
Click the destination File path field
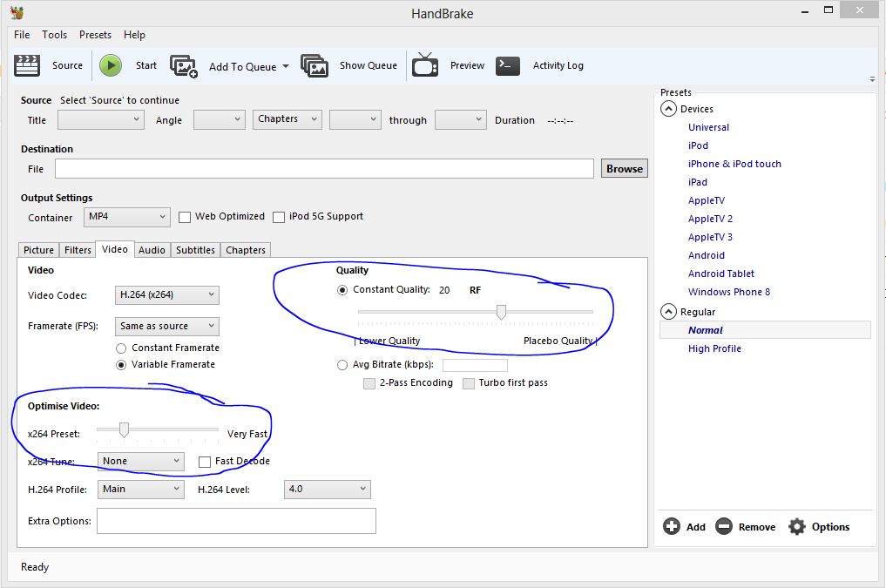click(x=324, y=168)
